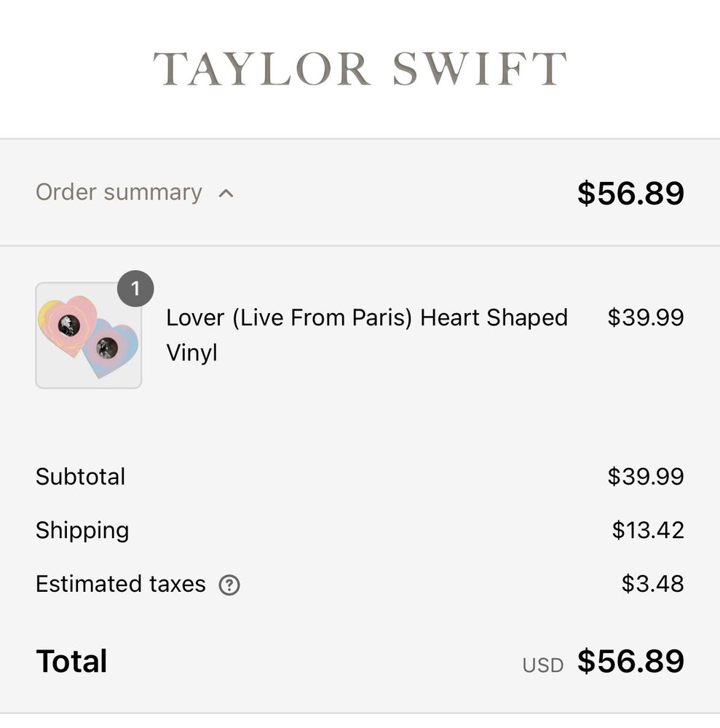720x728 pixels.
Task: Select the Lover (Live From Paris) product title
Action: (x=366, y=335)
